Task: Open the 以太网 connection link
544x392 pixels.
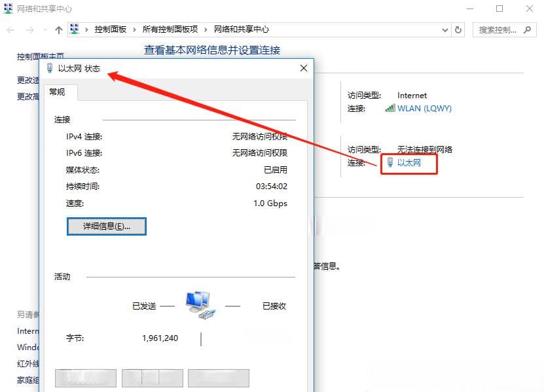Action: (409, 162)
